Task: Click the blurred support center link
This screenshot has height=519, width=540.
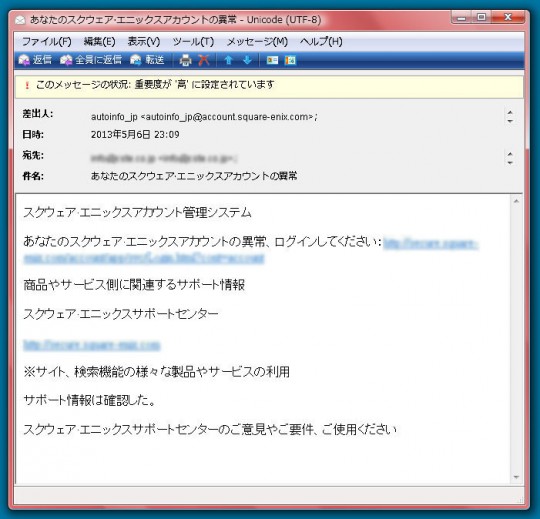Action: coord(92,345)
